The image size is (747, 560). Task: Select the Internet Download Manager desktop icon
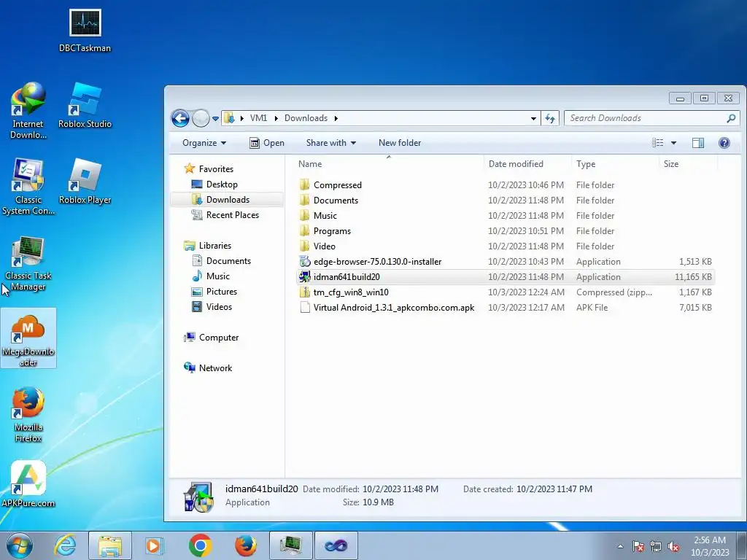coord(28,111)
